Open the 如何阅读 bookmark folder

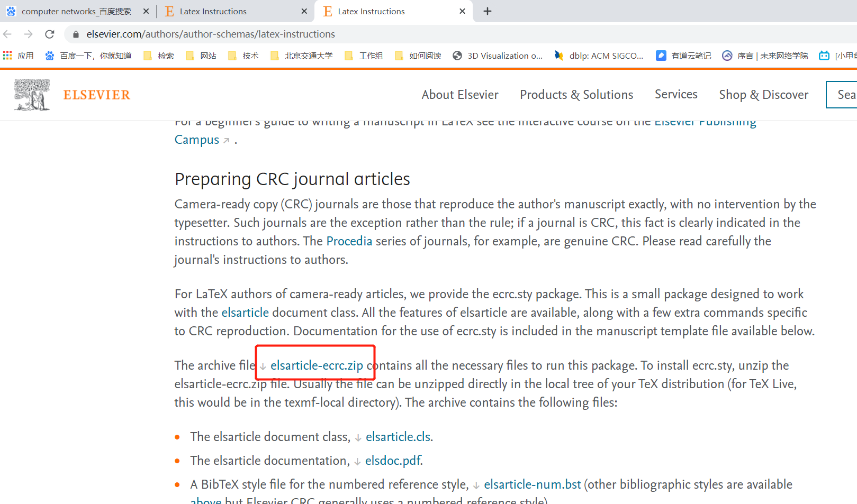[418, 56]
